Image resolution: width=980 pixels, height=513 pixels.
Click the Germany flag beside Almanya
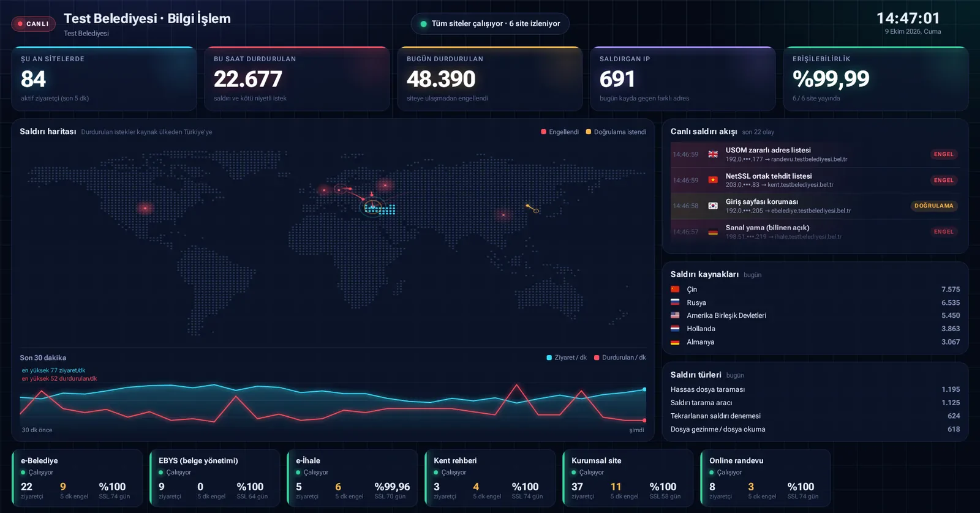[675, 342]
